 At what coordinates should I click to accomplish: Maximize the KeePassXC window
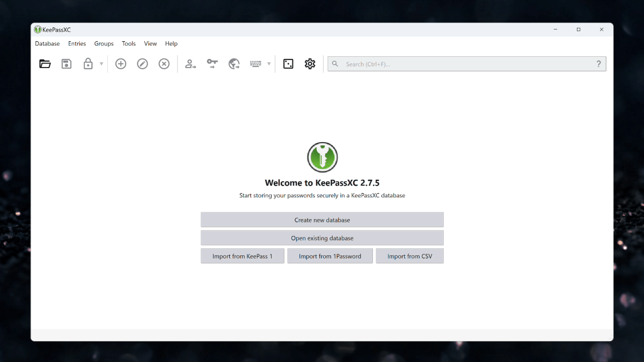[579, 29]
